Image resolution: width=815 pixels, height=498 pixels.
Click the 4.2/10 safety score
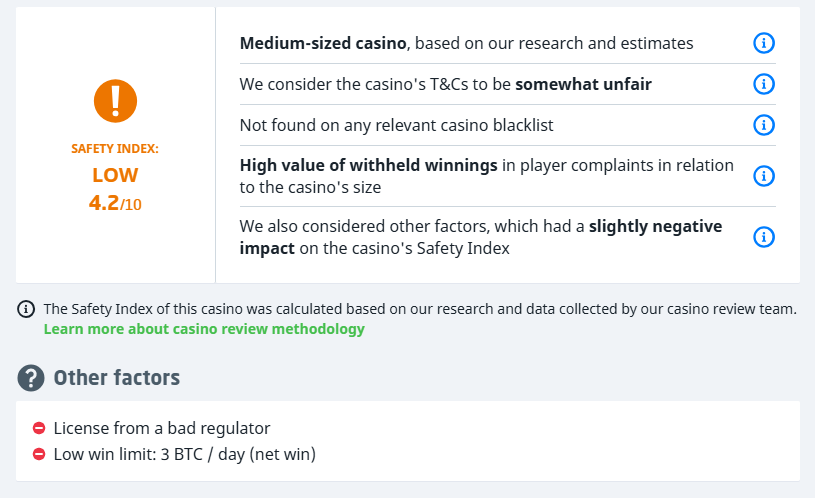[115, 203]
